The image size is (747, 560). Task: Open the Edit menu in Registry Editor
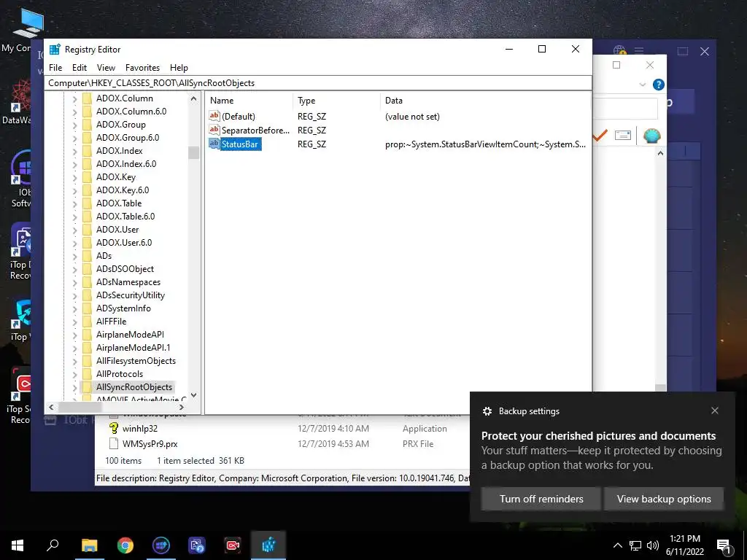pos(79,68)
